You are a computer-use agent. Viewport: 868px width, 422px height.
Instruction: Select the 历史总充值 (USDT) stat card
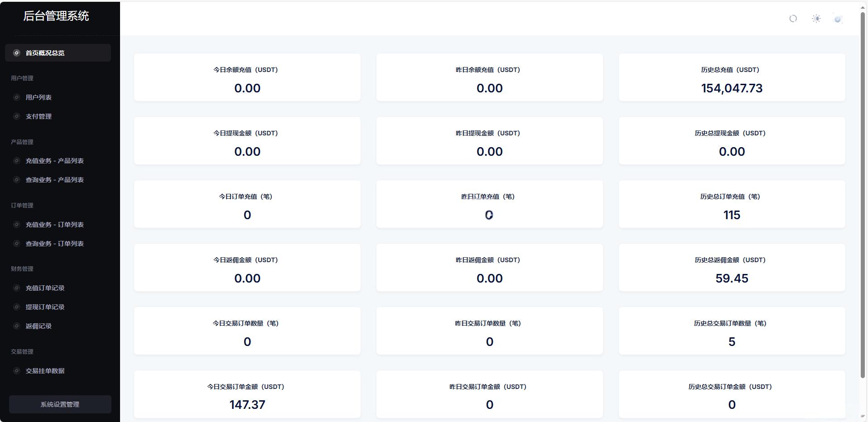[732, 77]
